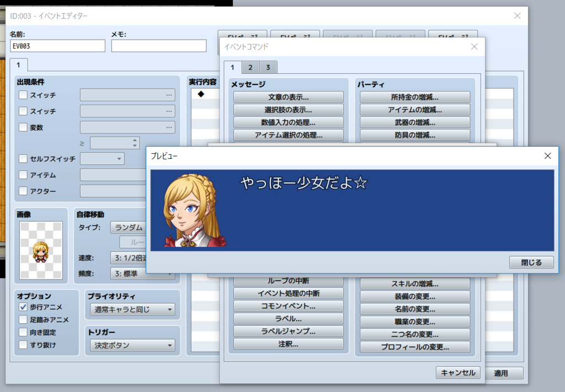Click the プロフィールの変更 command button
The image size is (565, 392).
[x=415, y=347]
